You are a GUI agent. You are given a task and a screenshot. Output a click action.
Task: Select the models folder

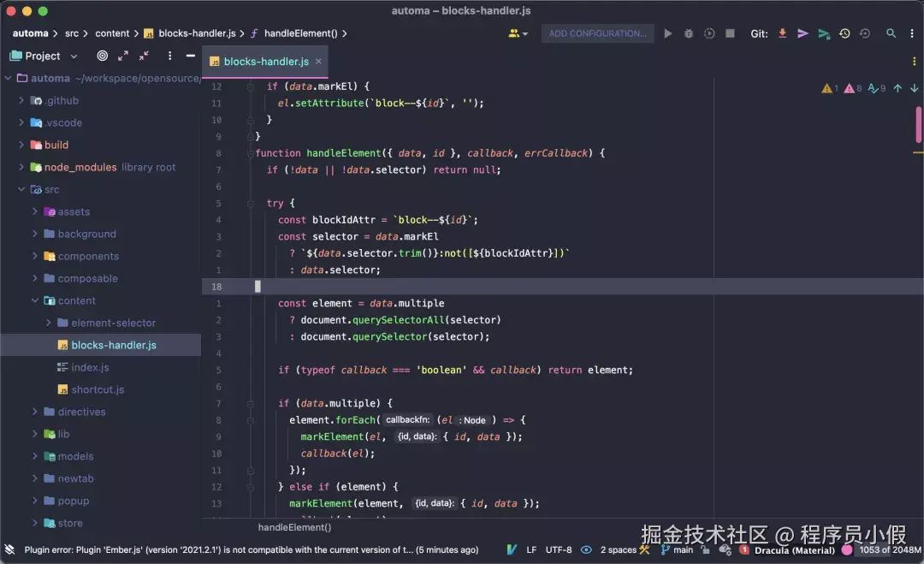(x=75, y=456)
